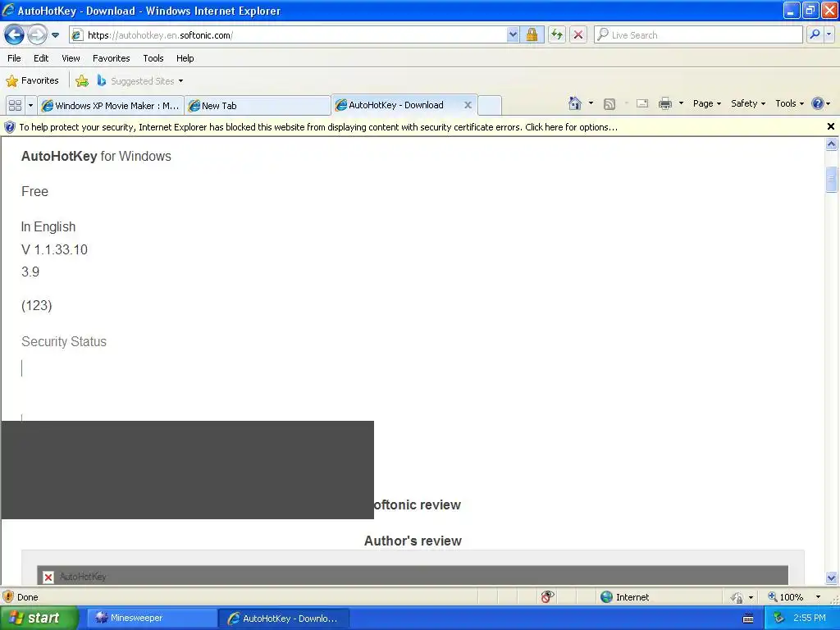Screen dimensions: 840x630
Task: Open a blank new tab button
Action: coord(489,106)
